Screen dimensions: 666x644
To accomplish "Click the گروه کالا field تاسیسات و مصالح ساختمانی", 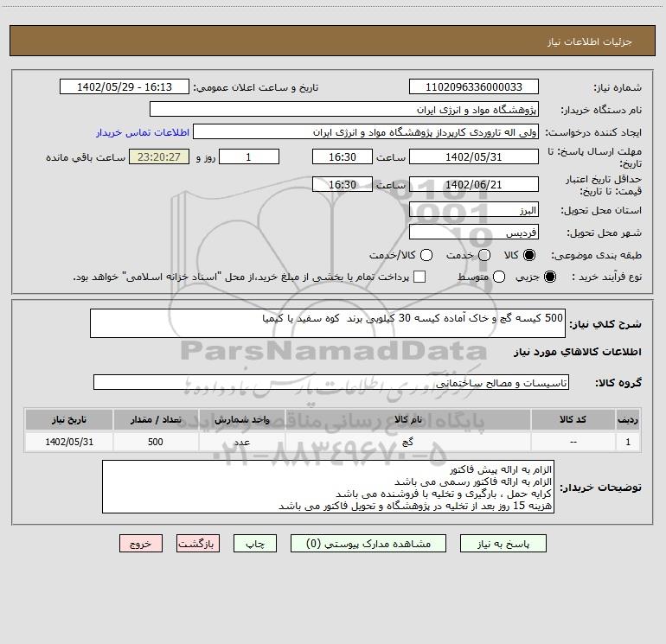I will pyautogui.click(x=331, y=382).
